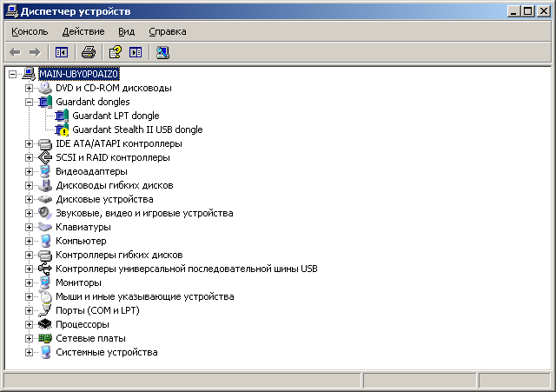Expand the Сетевые платы node

click(x=29, y=338)
